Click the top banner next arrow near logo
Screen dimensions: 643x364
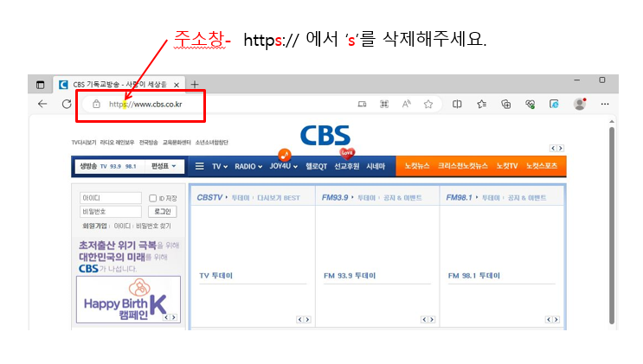(561, 148)
